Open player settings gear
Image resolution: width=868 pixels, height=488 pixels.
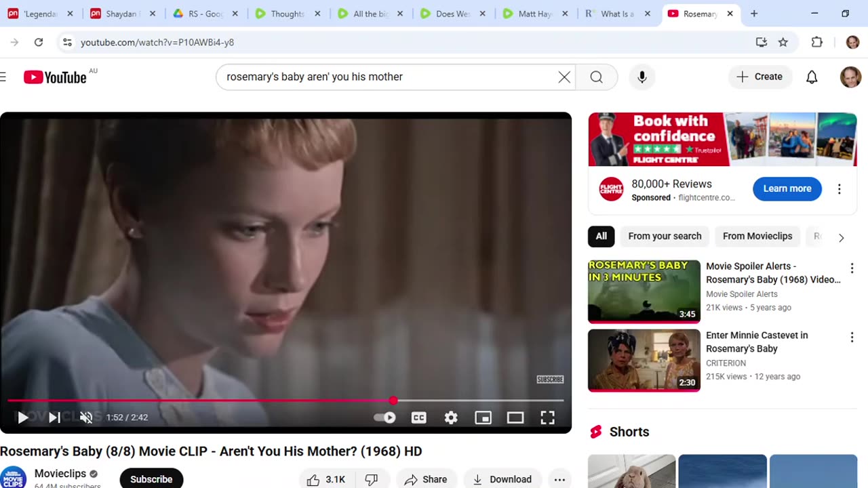pyautogui.click(x=451, y=418)
